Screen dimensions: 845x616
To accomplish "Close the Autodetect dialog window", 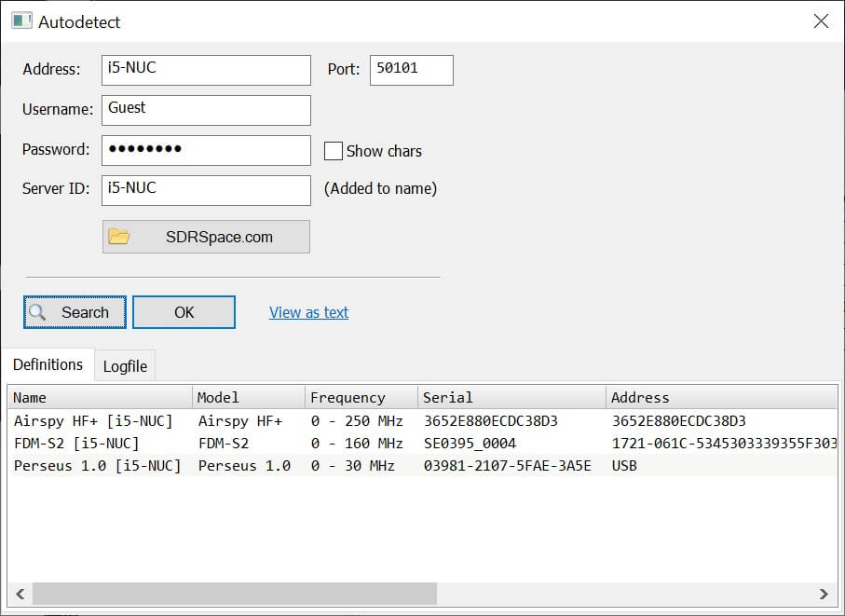I will pyautogui.click(x=821, y=21).
